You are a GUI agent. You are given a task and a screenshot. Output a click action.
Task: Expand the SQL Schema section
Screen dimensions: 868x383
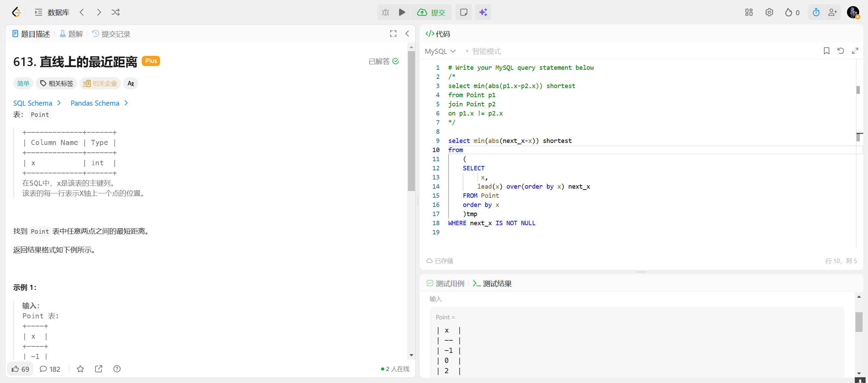tap(37, 103)
